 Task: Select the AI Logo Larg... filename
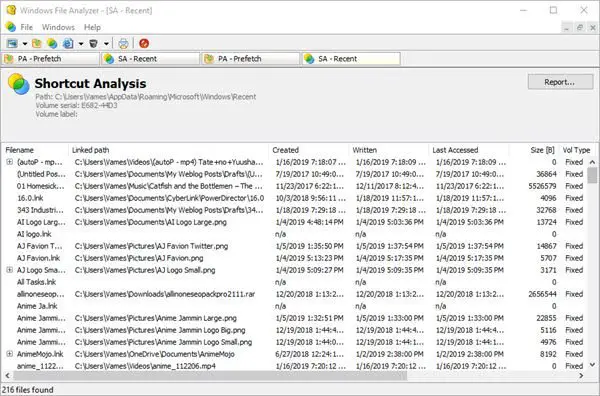[x=41, y=222]
